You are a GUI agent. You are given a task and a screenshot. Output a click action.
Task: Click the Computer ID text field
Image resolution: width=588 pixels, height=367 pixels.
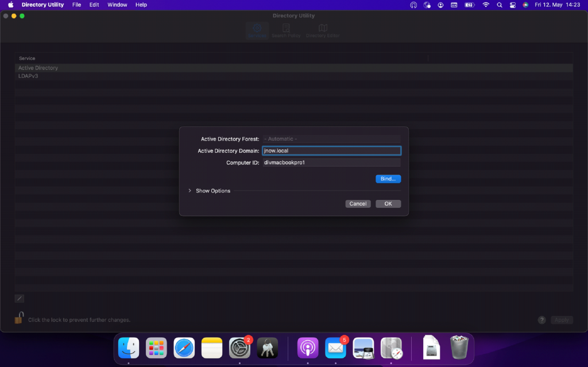(331, 163)
